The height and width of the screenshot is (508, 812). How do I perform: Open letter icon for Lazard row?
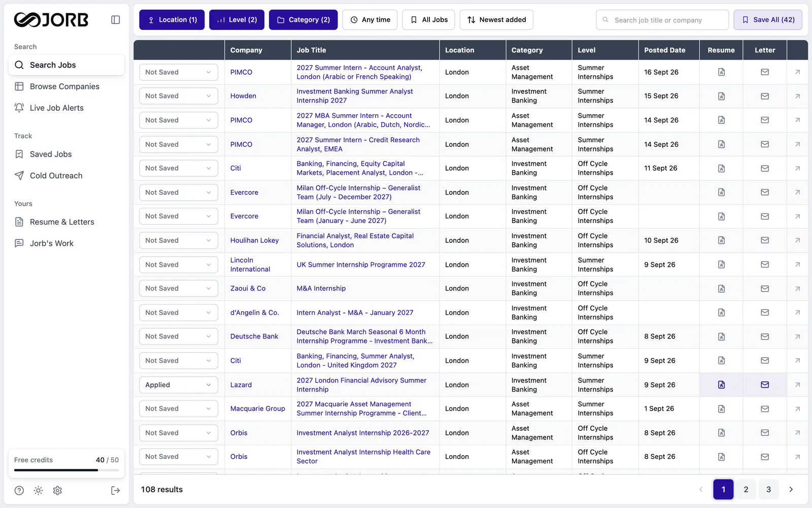coord(765,385)
